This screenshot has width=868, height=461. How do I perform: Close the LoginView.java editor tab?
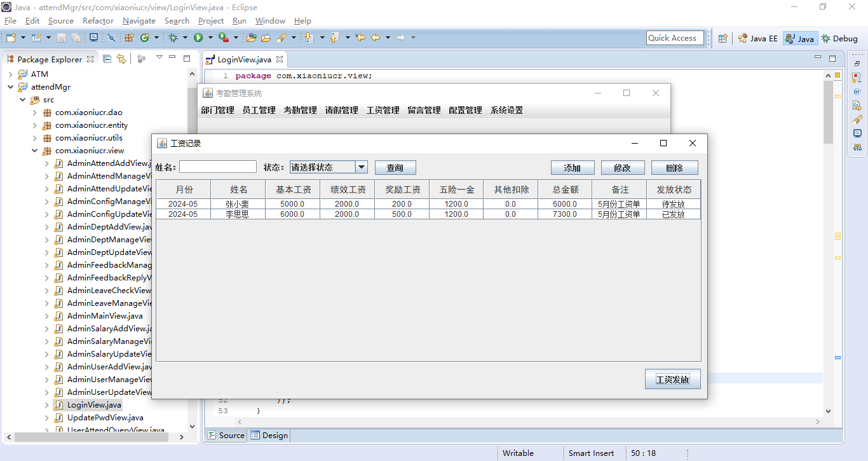pos(279,59)
